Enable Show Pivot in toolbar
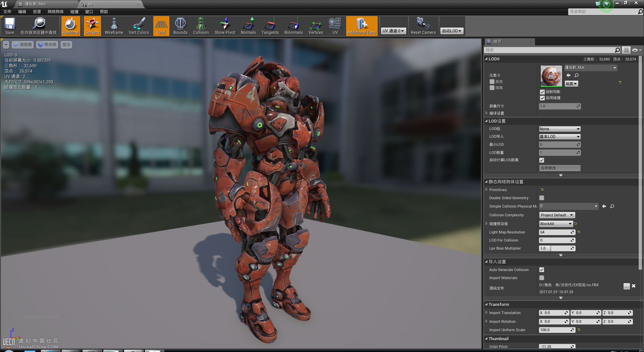Image resolution: width=644 pixels, height=352 pixels. (225, 26)
